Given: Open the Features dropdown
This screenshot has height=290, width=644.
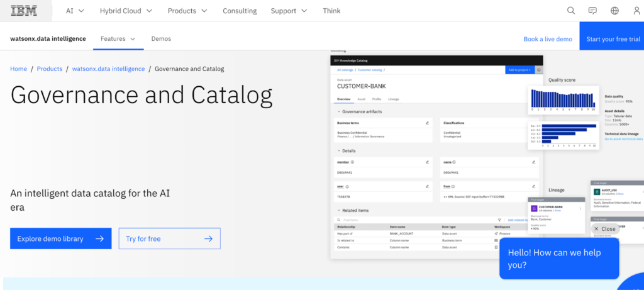Looking at the screenshot, I should tap(118, 39).
